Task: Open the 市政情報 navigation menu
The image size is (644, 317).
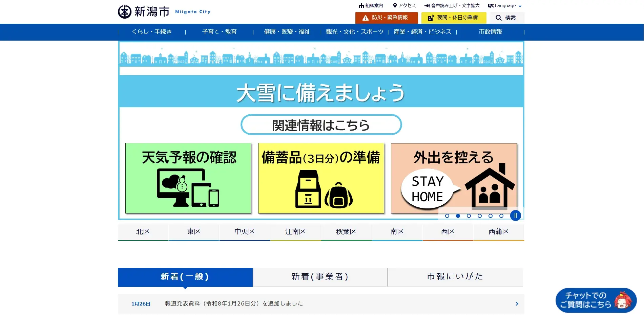Action: tap(490, 32)
